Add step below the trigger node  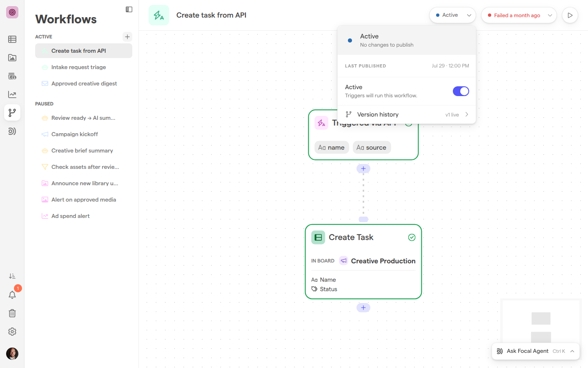(x=363, y=168)
